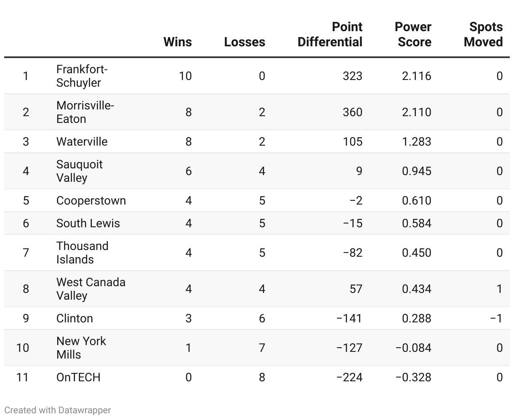Click the New York Mills team name
This screenshot has height=420, width=514.
tap(81, 348)
